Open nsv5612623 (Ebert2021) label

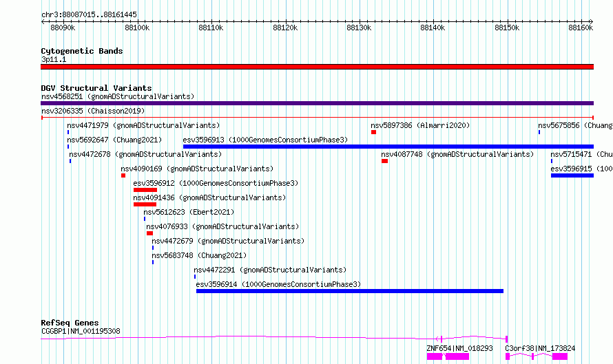click(x=189, y=212)
